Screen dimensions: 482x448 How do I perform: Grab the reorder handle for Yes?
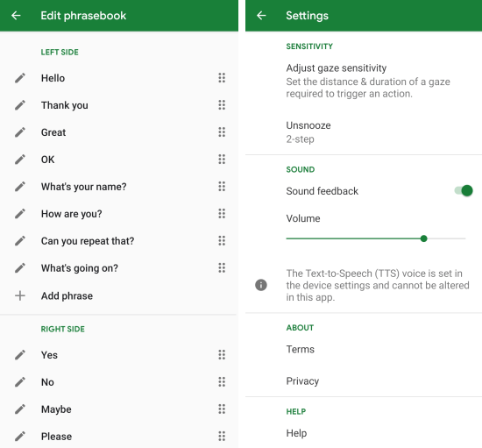point(222,354)
